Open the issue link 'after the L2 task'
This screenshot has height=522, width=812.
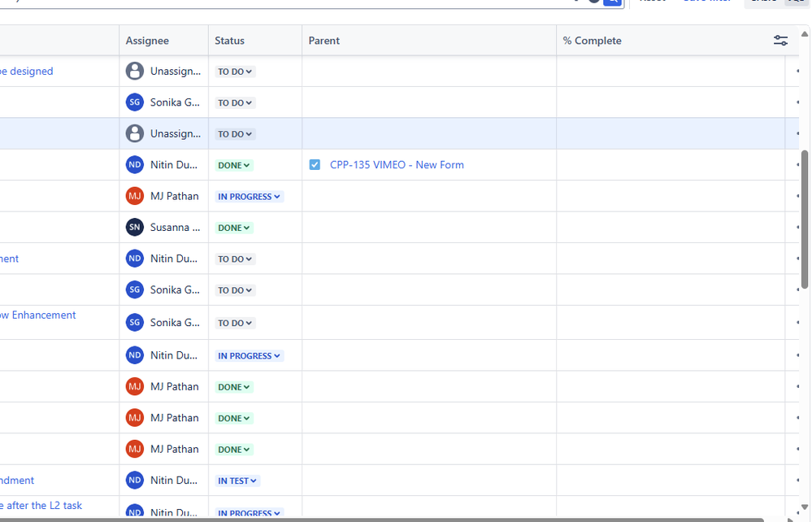coord(41,506)
